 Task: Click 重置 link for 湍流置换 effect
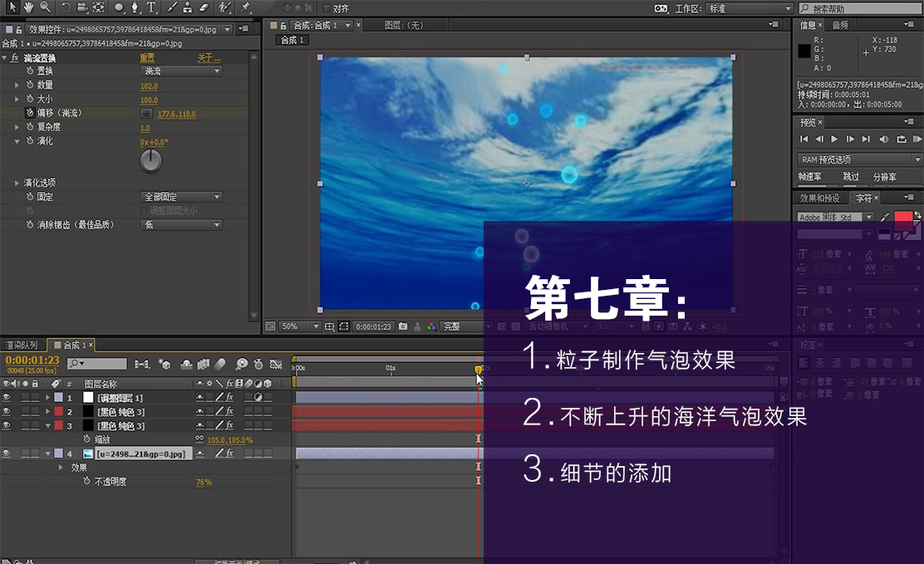(x=147, y=57)
